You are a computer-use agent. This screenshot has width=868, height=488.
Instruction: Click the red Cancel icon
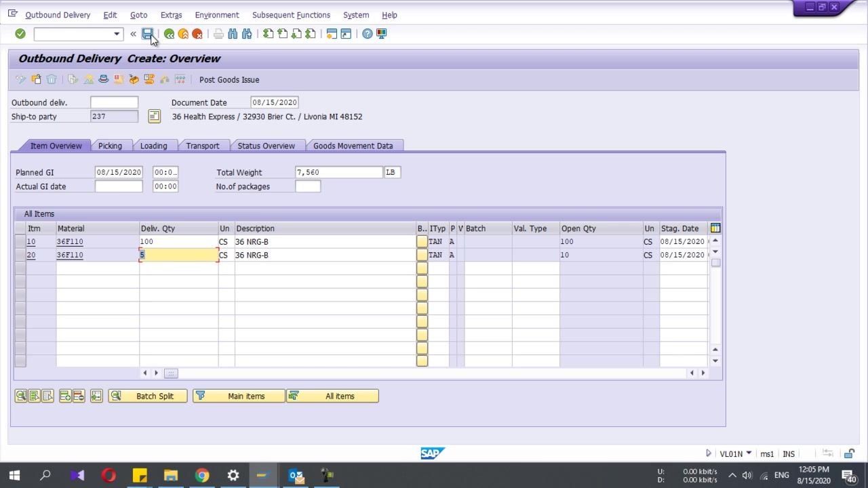(x=197, y=34)
